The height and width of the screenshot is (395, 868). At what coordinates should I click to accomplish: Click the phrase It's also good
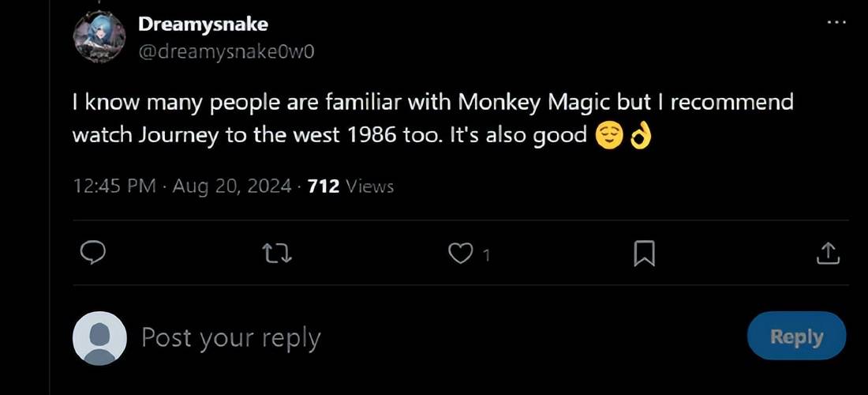pos(517,135)
